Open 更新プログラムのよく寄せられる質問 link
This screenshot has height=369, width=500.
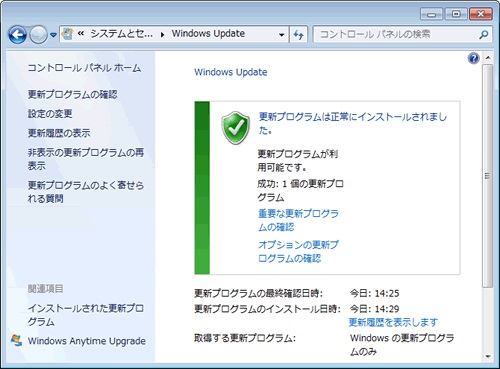click(86, 192)
